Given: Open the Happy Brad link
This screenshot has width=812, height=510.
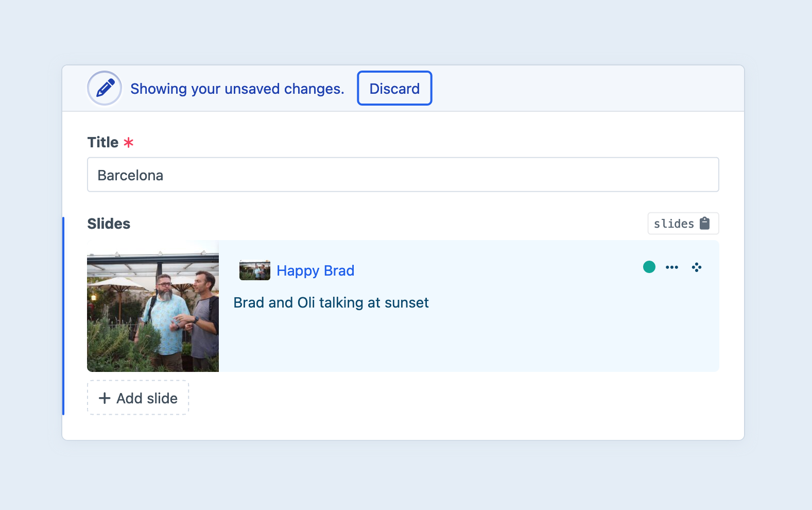Looking at the screenshot, I should (315, 270).
